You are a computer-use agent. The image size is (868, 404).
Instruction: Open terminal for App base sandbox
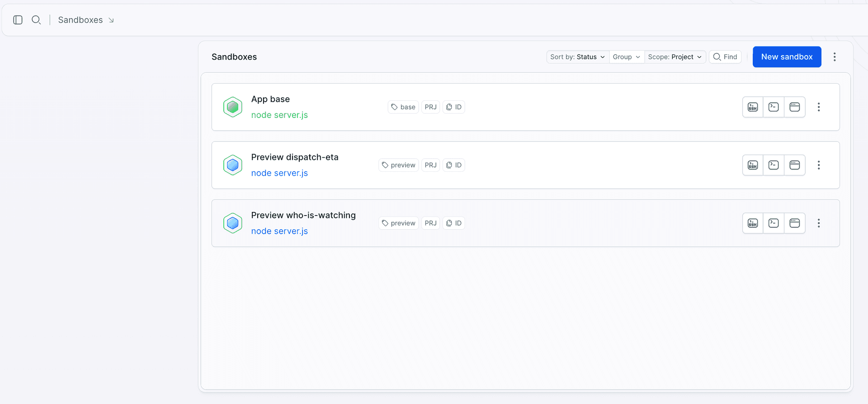[x=774, y=107]
